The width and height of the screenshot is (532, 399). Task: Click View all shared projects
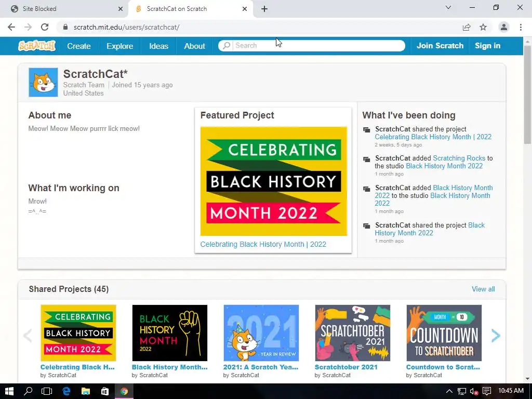(x=483, y=289)
